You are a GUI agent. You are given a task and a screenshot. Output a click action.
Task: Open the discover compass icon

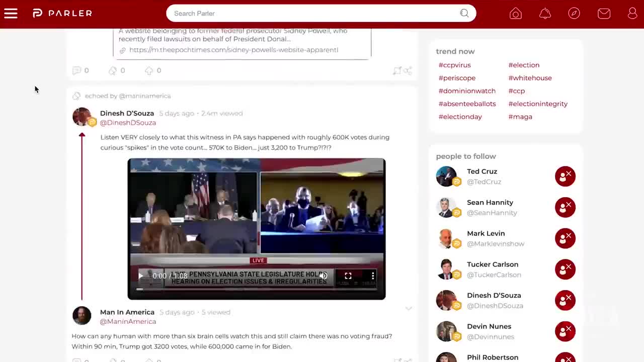pyautogui.click(x=574, y=14)
